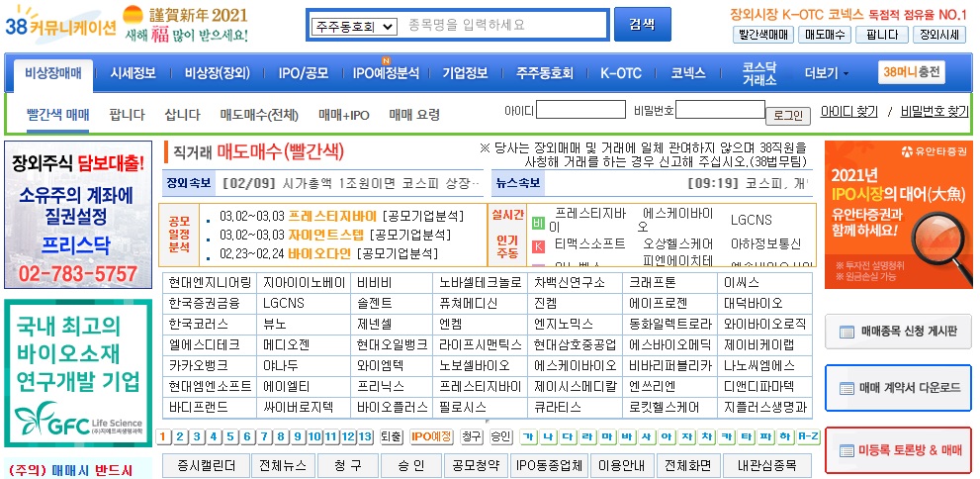Click the IPO동종업체 button

tap(550, 465)
